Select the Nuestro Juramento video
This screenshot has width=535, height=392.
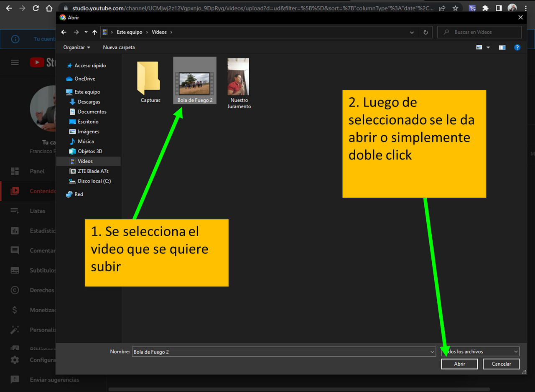coord(239,83)
